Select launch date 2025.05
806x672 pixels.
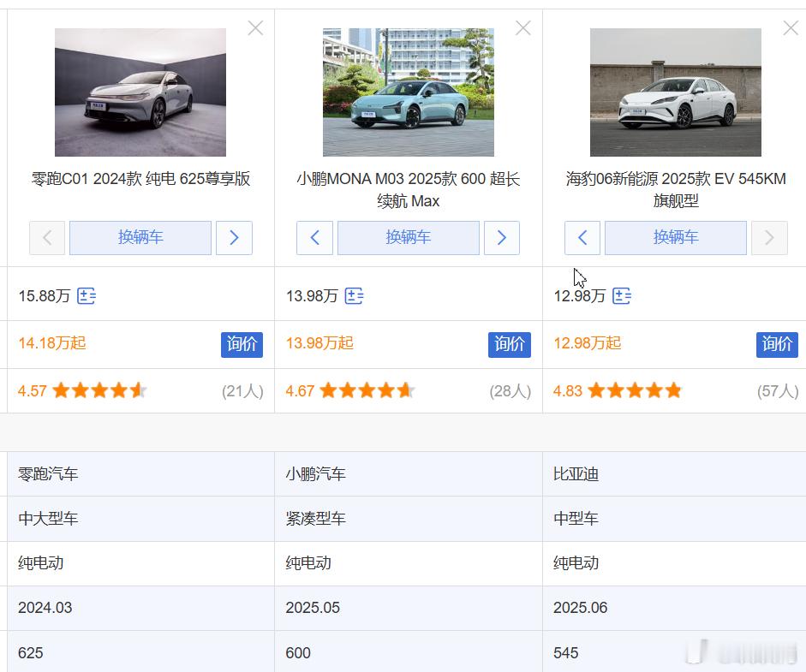coord(313,608)
